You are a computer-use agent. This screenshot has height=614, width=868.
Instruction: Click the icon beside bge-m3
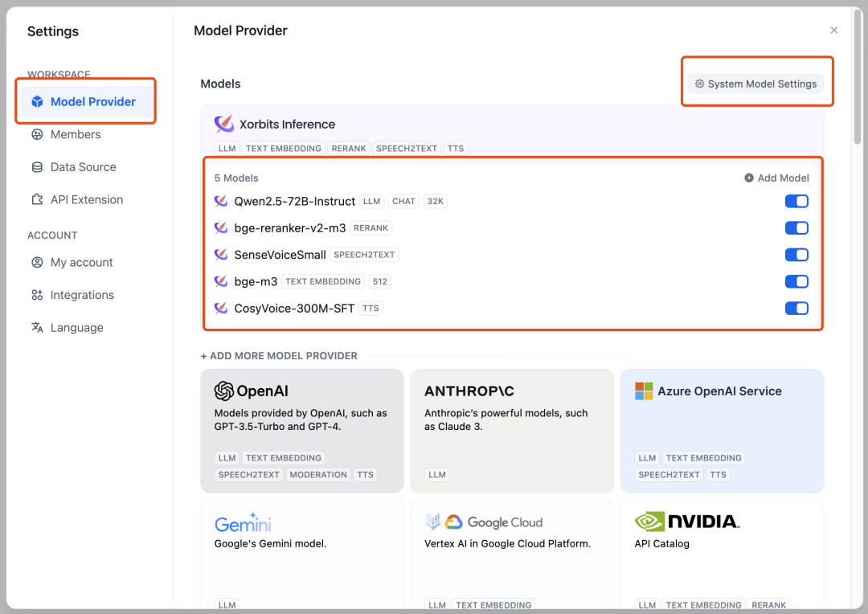[221, 281]
